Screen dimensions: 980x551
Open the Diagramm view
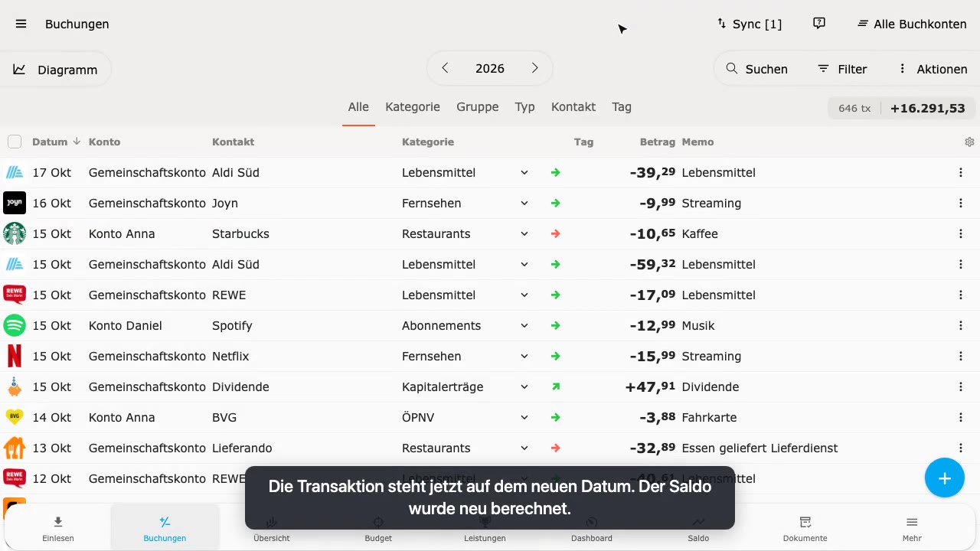click(x=55, y=69)
